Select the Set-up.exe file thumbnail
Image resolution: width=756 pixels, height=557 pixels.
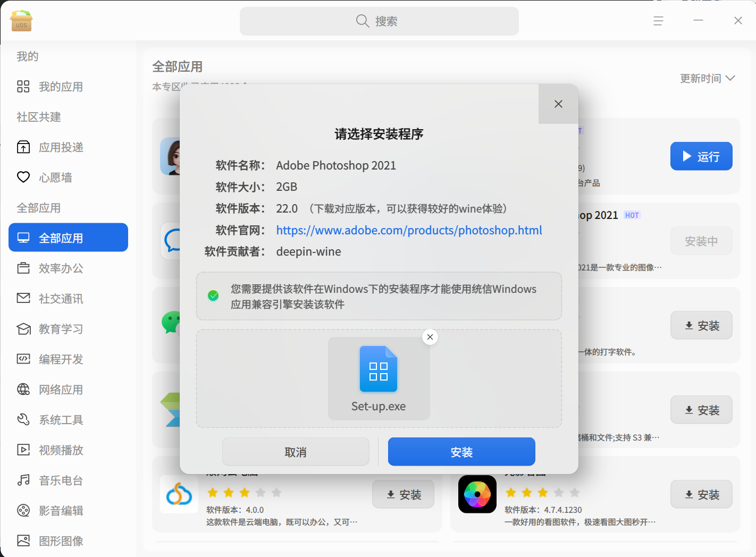click(x=379, y=378)
